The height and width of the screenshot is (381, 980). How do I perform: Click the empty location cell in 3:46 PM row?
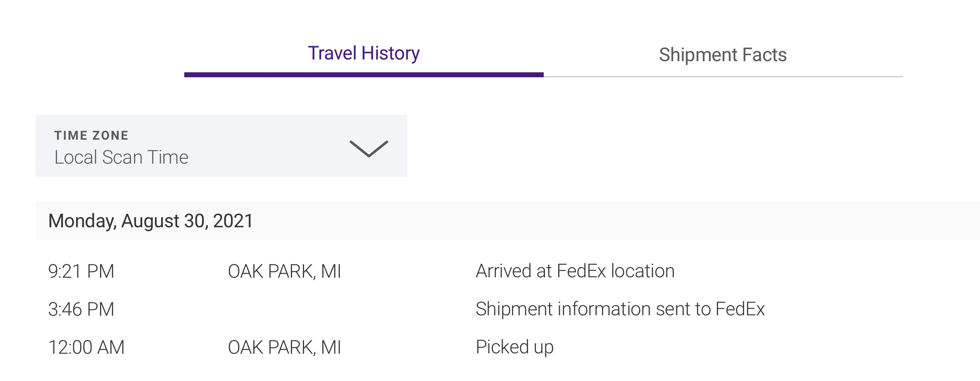(x=284, y=310)
